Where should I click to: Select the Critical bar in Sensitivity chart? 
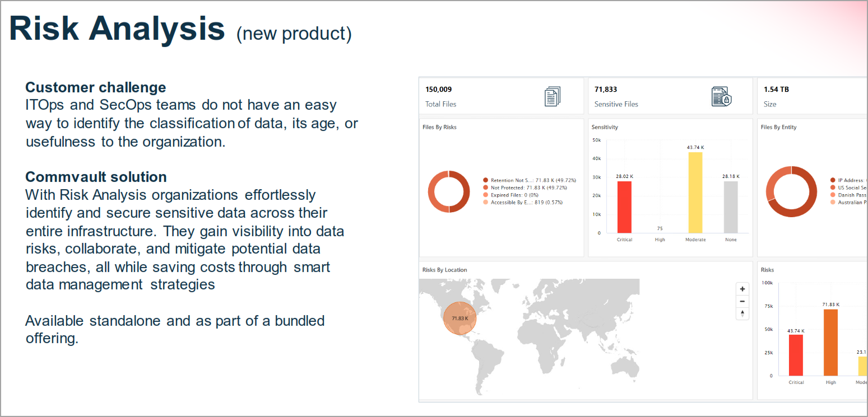tap(624, 207)
